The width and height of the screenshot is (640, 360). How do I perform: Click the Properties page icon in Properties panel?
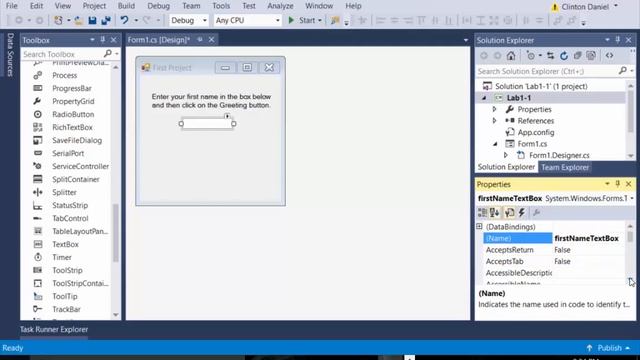[x=509, y=213]
